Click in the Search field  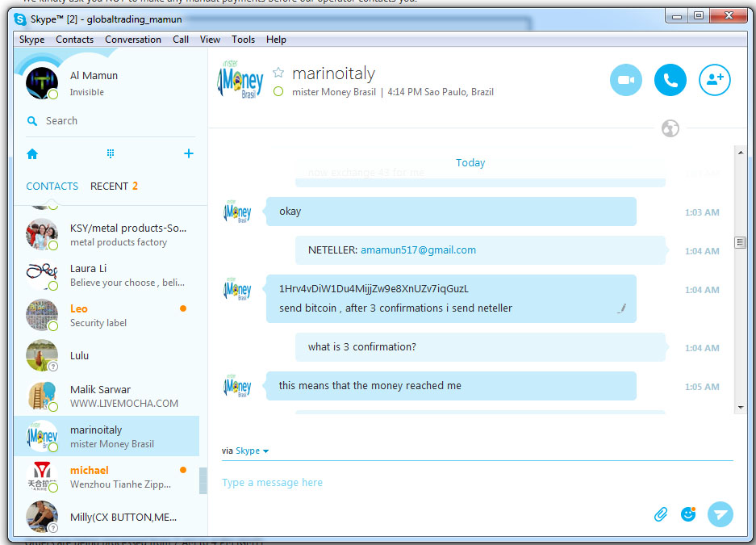pos(111,121)
